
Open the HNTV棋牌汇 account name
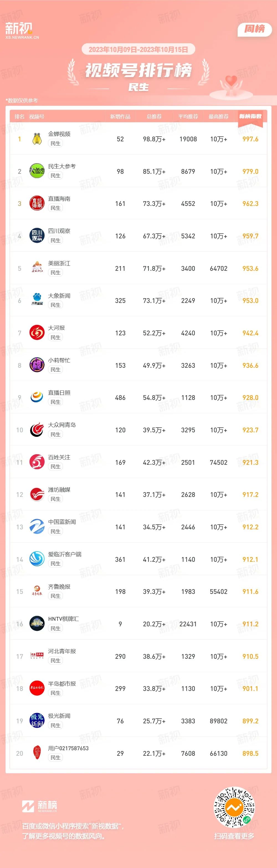[63, 619]
